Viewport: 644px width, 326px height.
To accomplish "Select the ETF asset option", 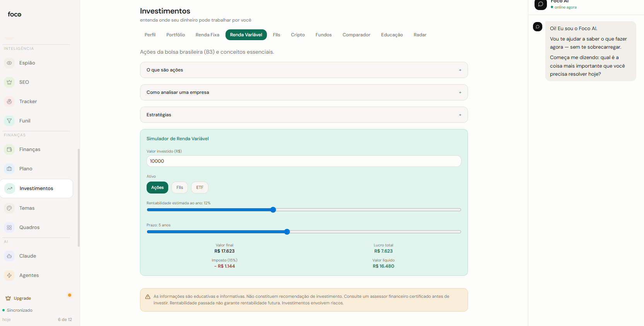I will [x=200, y=188].
